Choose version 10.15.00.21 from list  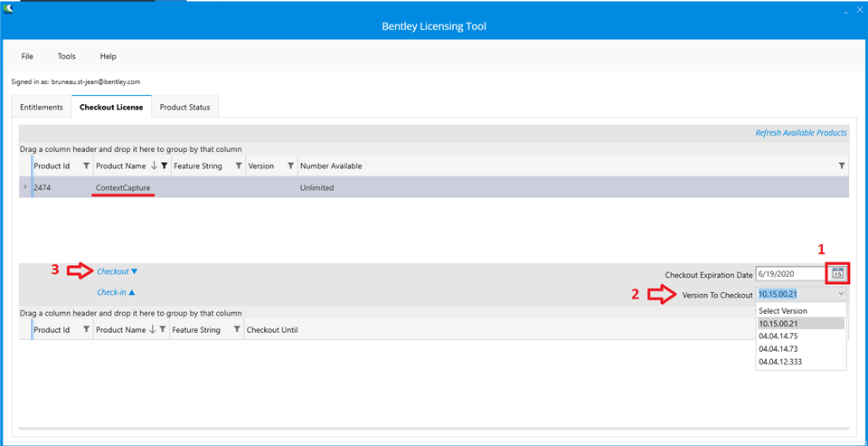tap(801, 324)
